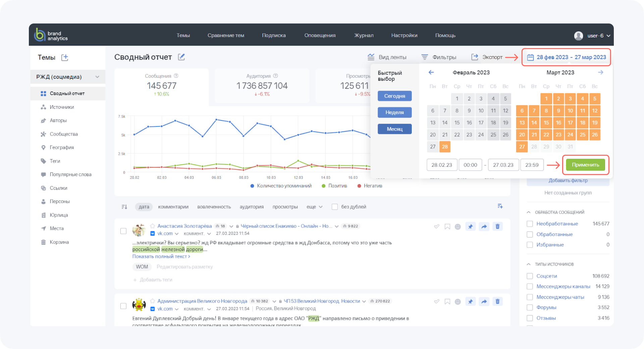Collapse the Типы источников section

[x=529, y=264]
